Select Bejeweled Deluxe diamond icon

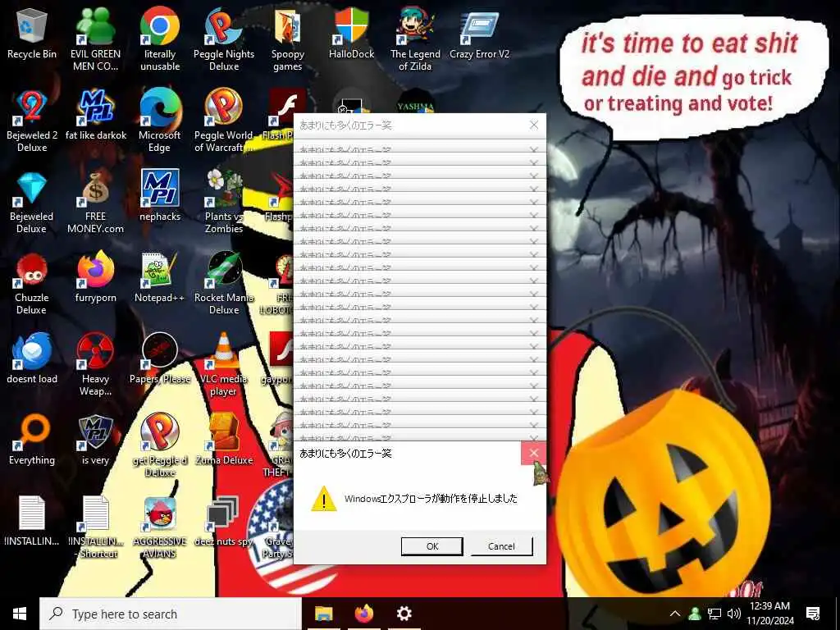32,203
